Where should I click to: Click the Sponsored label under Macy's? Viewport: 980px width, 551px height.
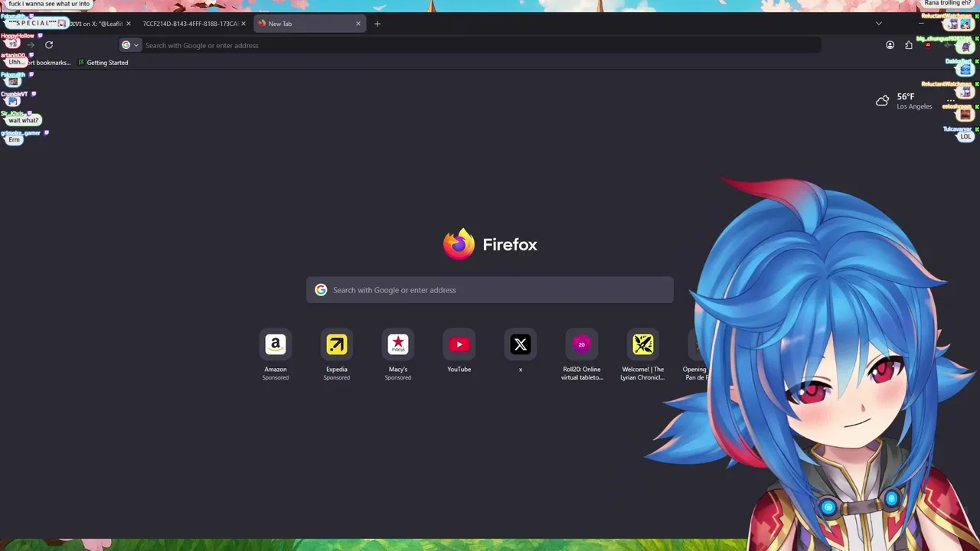398,377
